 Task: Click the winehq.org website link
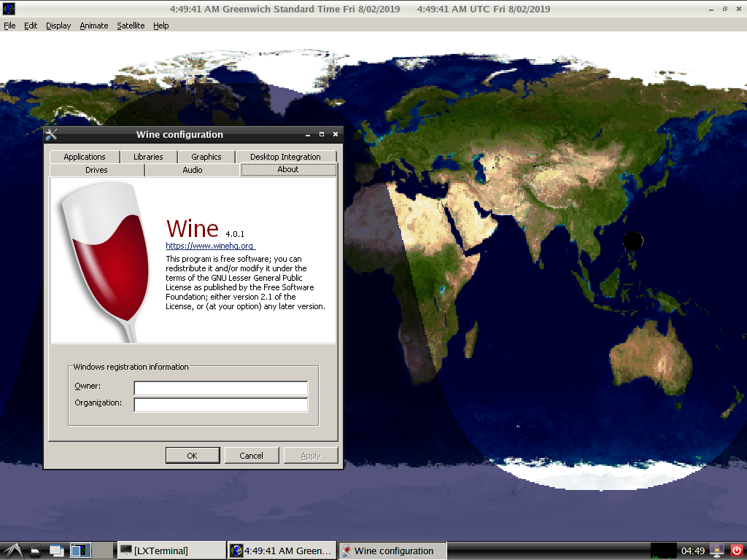coord(210,246)
